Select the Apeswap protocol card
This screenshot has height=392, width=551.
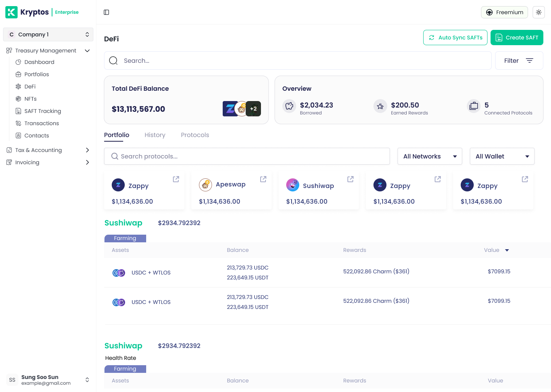tap(231, 191)
